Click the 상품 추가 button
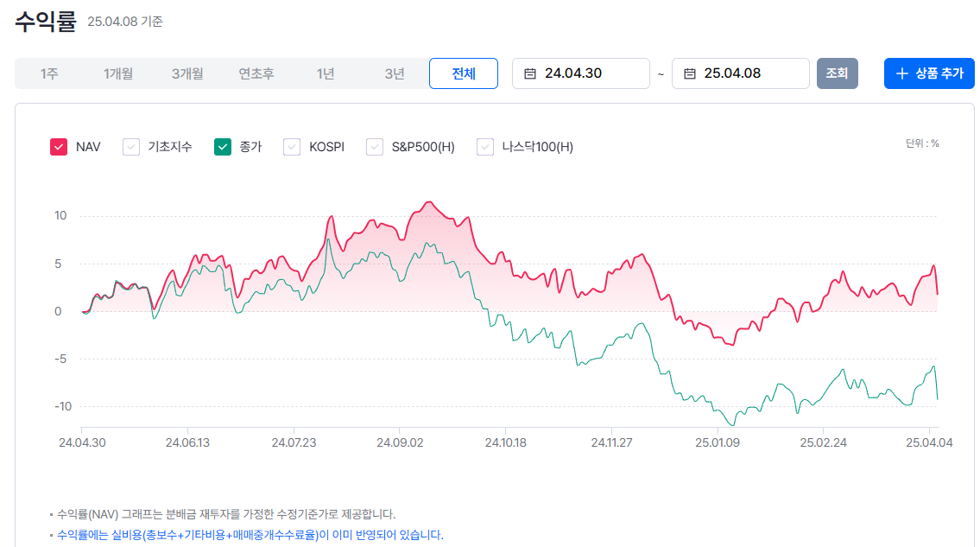The height and width of the screenshot is (547, 980). (929, 73)
